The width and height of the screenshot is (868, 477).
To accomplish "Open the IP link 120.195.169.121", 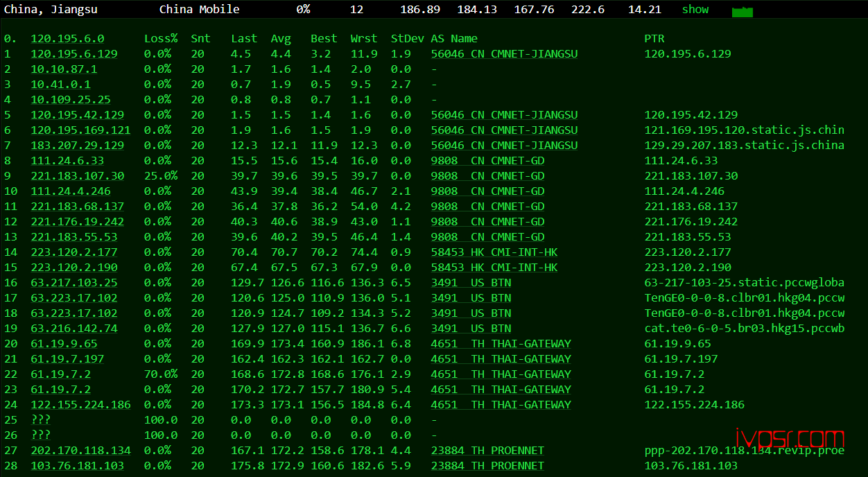I will [x=80, y=130].
